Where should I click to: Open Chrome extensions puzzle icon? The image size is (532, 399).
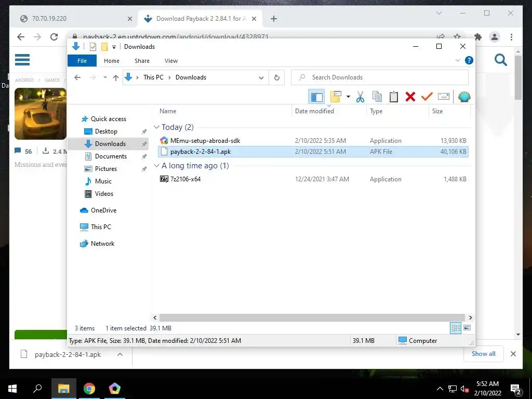478,37
